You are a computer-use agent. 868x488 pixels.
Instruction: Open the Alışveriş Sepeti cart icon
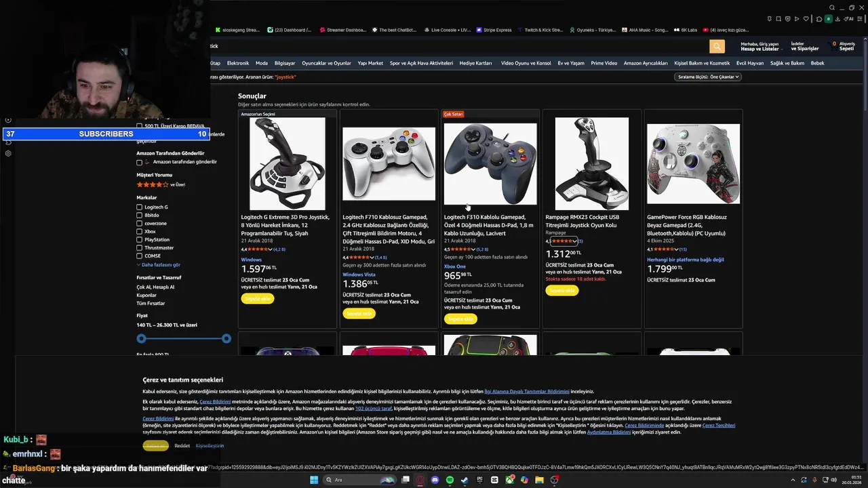tap(843, 46)
